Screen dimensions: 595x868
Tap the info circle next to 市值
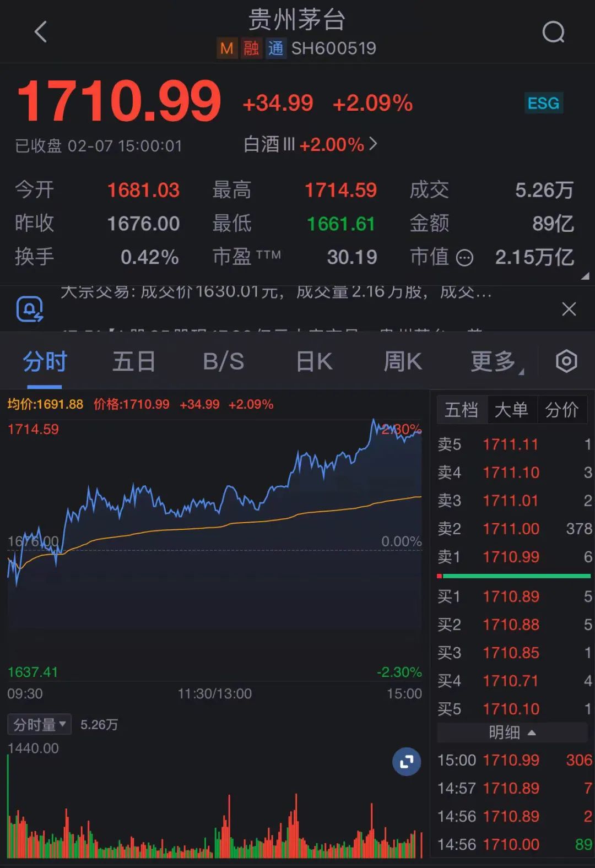(465, 258)
